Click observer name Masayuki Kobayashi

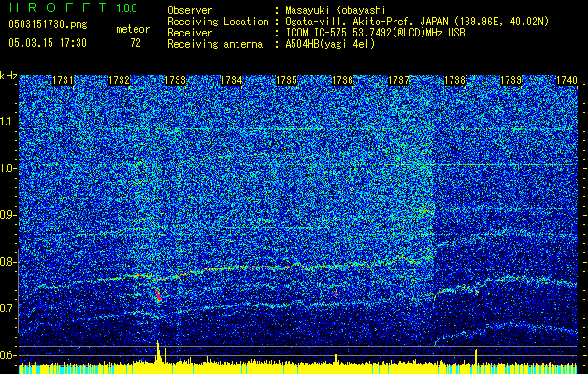[x=336, y=10]
